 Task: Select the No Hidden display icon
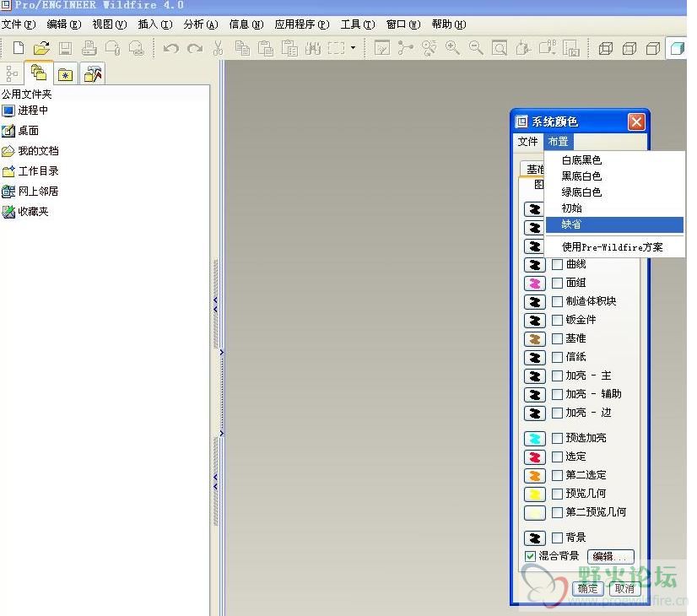tap(653, 48)
